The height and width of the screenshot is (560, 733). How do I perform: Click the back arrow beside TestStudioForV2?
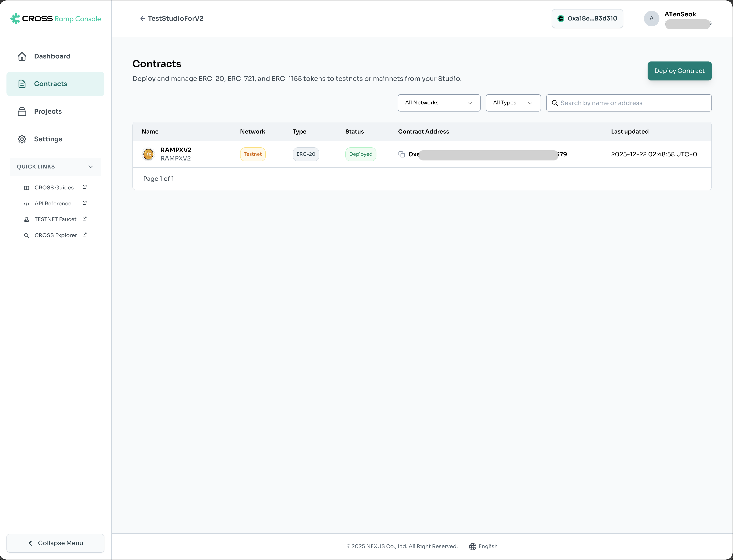tap(143, 19)
